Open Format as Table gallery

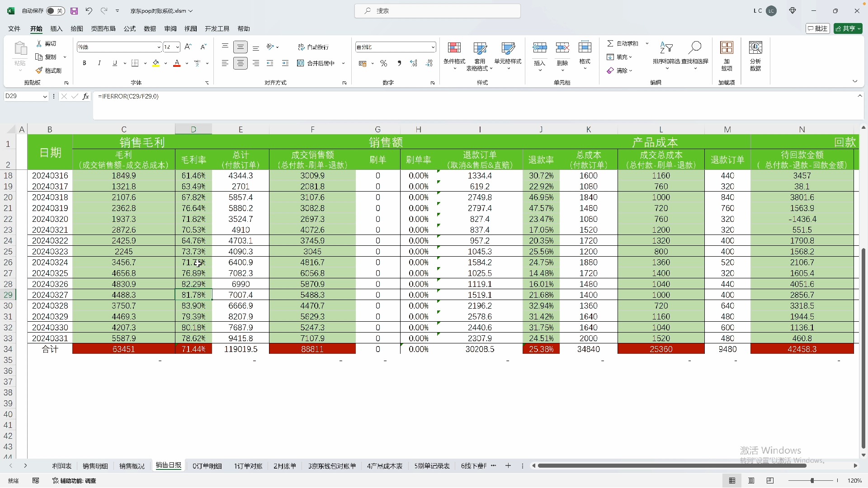pyautogui.click(x=480, y=56)
